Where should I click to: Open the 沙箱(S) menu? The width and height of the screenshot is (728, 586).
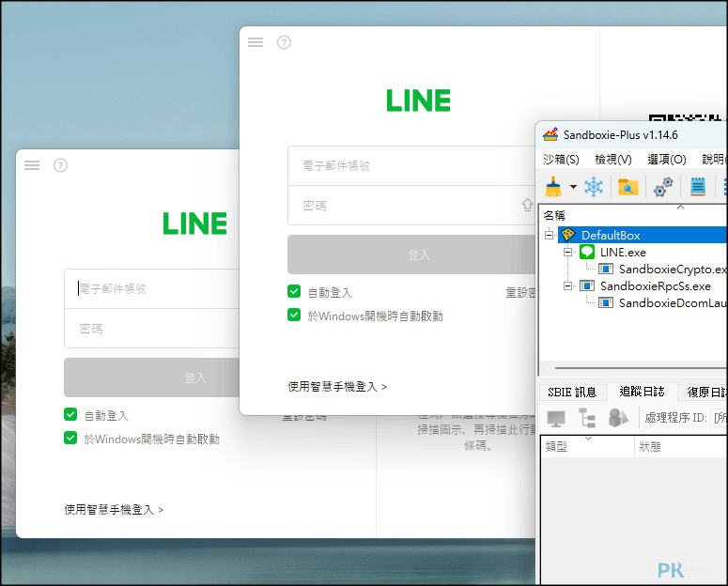tap(561, 160)
